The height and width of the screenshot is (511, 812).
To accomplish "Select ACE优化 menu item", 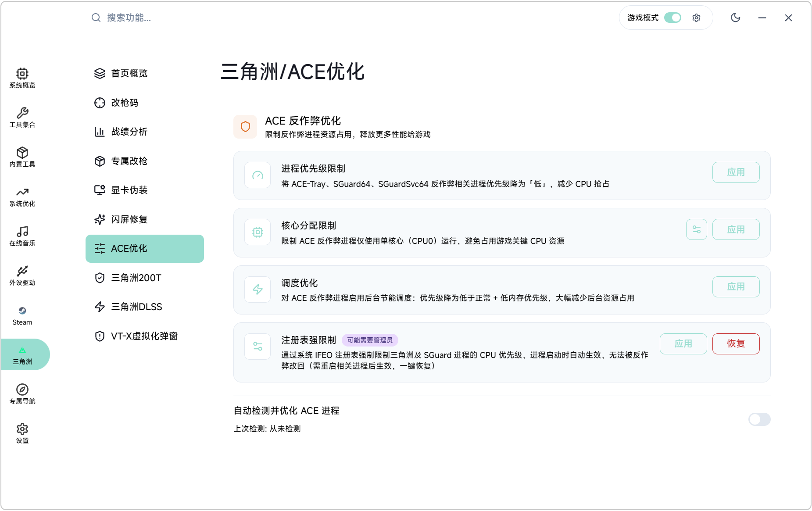I will 145,249.
